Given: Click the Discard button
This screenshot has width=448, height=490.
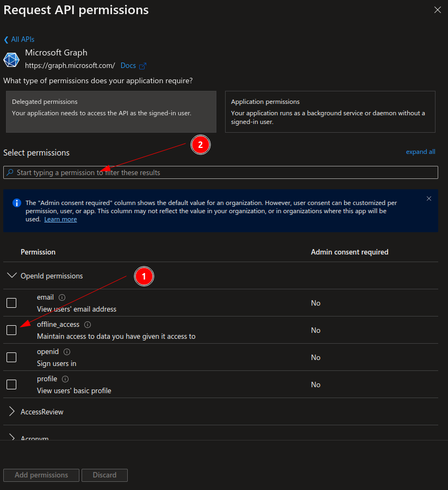Looking at the screenshot, I should click(x=104, y=475).
